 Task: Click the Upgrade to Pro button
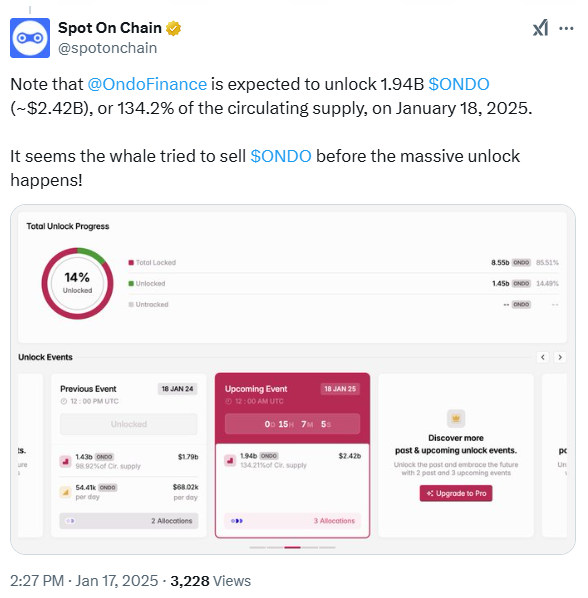tap(456, 493)
